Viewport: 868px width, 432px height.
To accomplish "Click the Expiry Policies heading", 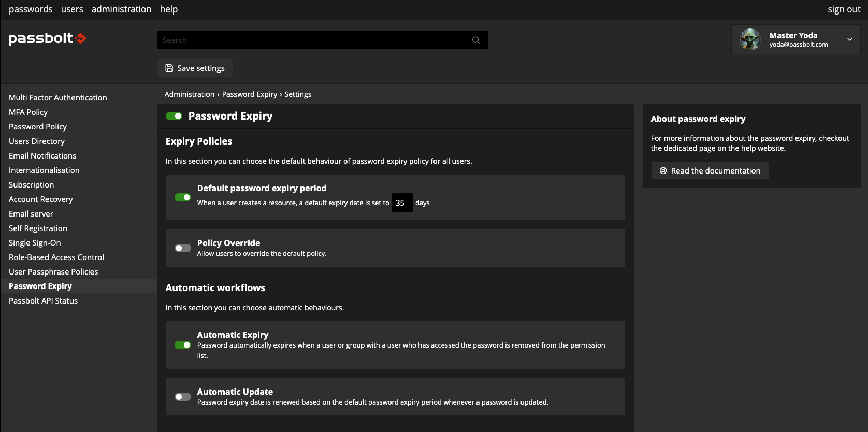I will pos(199,141).
